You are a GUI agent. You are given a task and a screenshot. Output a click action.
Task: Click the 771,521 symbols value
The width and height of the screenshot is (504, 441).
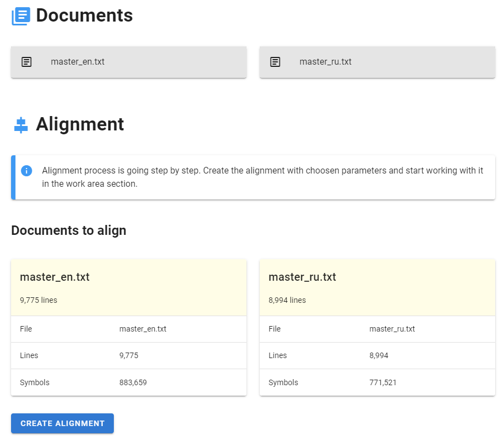pyautogui.click(x=383, y=382)
